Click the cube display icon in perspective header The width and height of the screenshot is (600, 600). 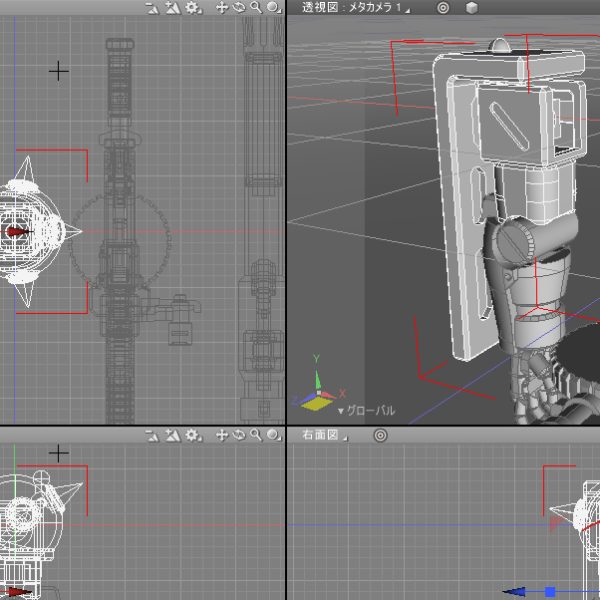click(x=472, y=8)
